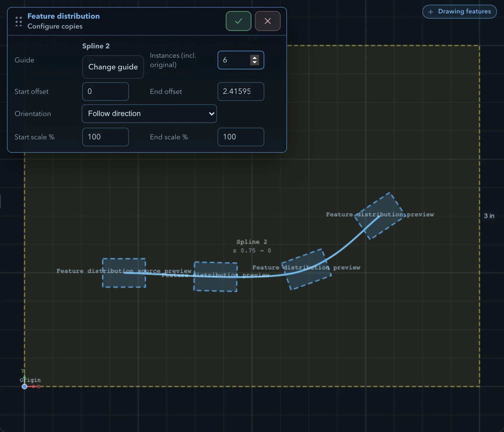Select the End offset field
This screenshot has width=504, height=432.
(x=241, y=92)
